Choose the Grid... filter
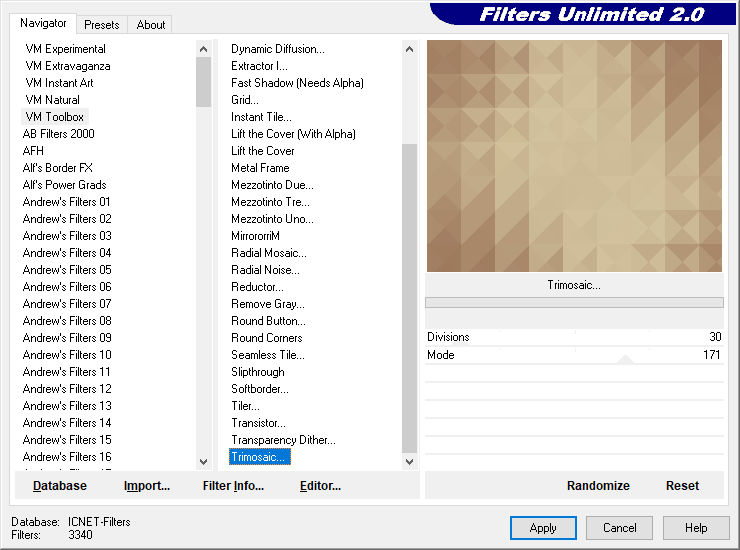The height and width of the screenshot is (550, 740). point(244,100)
